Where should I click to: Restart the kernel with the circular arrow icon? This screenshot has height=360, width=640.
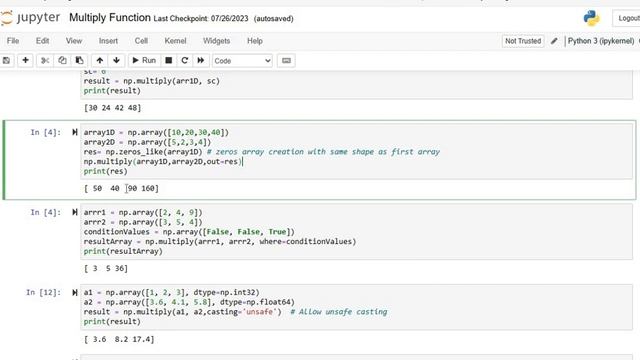pyautogui.click(x=184, y=60)
